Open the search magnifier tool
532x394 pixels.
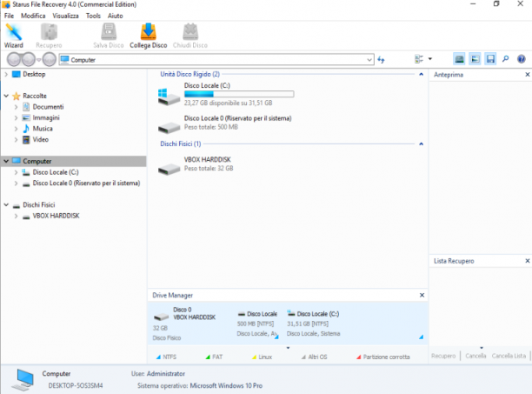[506, 59]
